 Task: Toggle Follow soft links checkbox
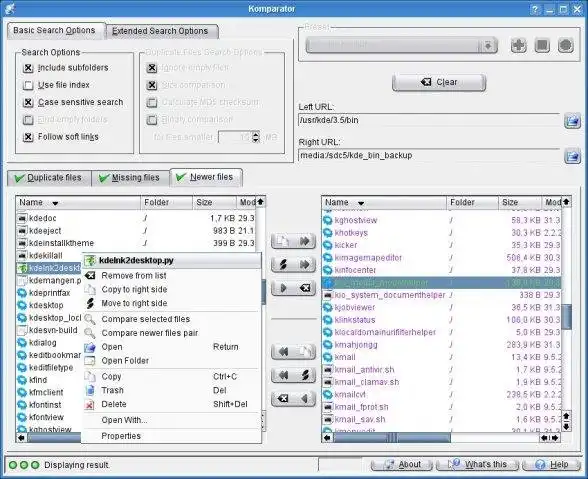[x=28, y=137]
